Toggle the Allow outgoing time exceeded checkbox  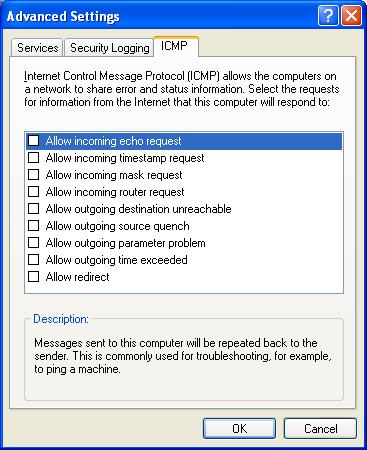tap(33, 259)
